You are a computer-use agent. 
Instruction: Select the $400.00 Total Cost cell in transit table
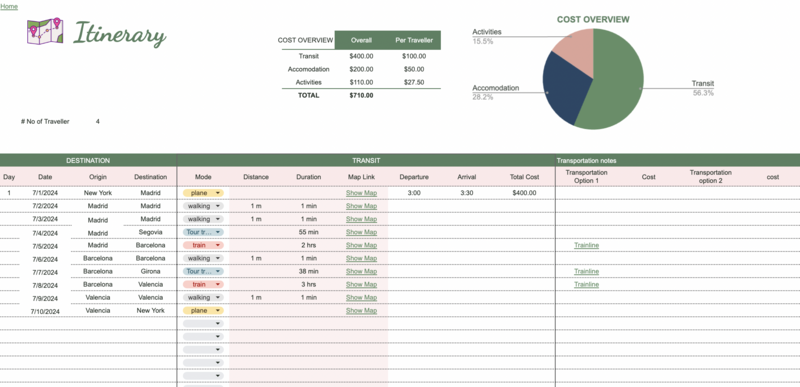pos(524,193)
